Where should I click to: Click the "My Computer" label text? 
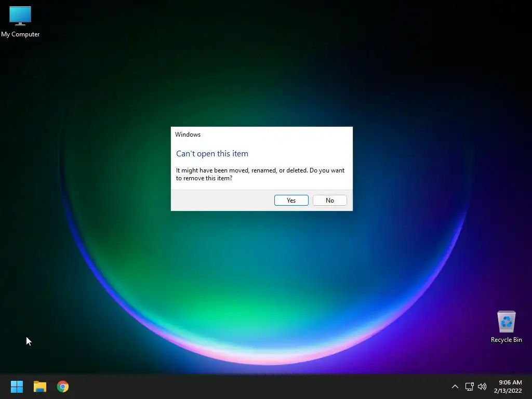(20, 34)
